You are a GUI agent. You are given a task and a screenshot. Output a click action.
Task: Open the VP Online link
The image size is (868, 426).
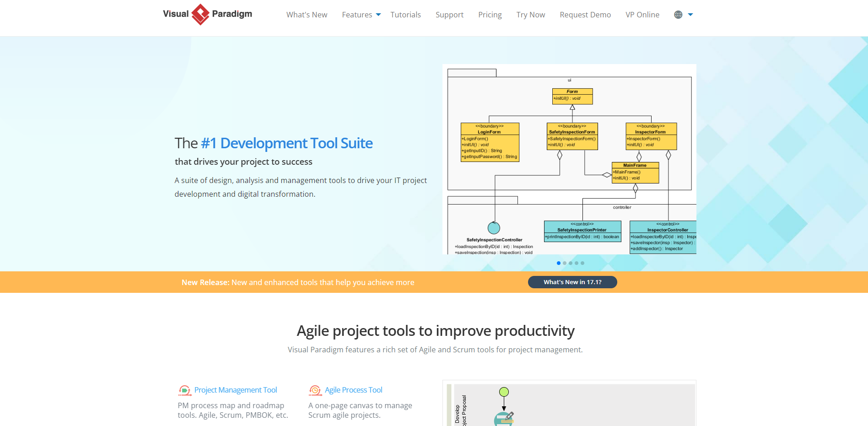click(x=642, y=15)
